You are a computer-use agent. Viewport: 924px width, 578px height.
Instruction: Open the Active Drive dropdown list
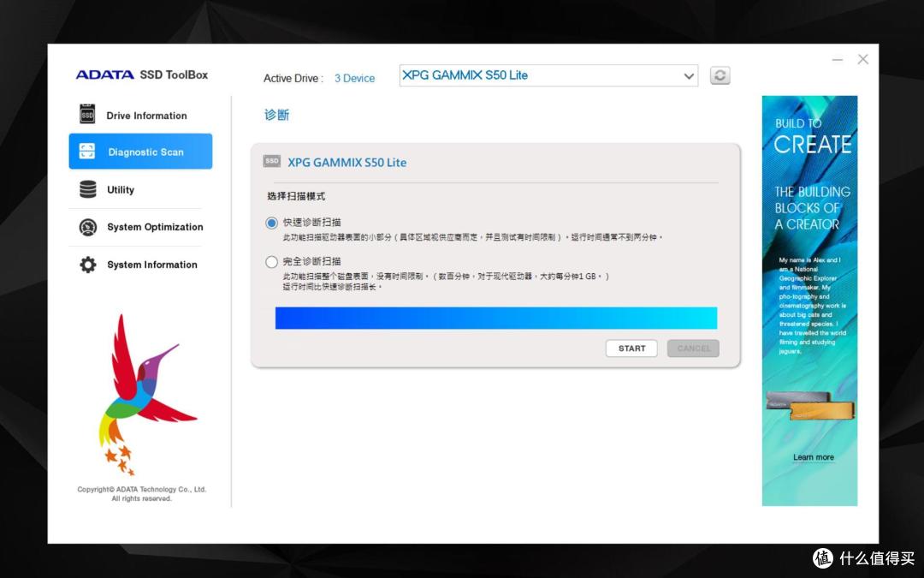tap(548, 75)
